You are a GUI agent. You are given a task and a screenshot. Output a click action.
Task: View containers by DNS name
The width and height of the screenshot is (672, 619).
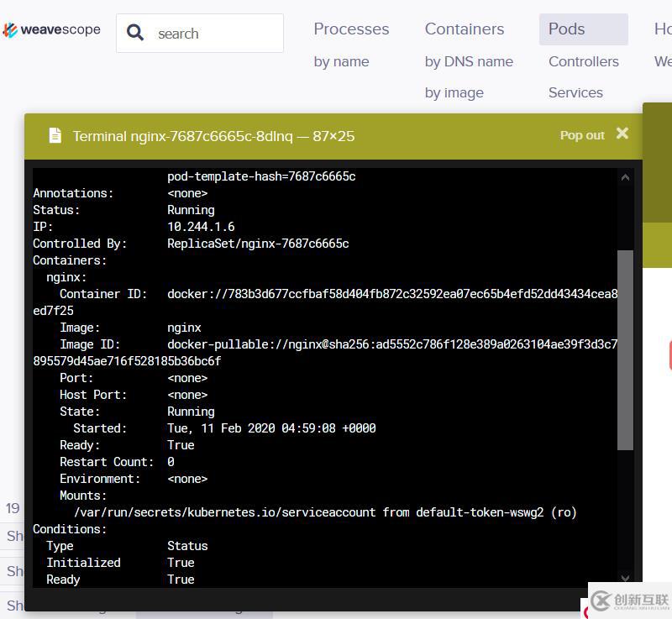(469, 60)
